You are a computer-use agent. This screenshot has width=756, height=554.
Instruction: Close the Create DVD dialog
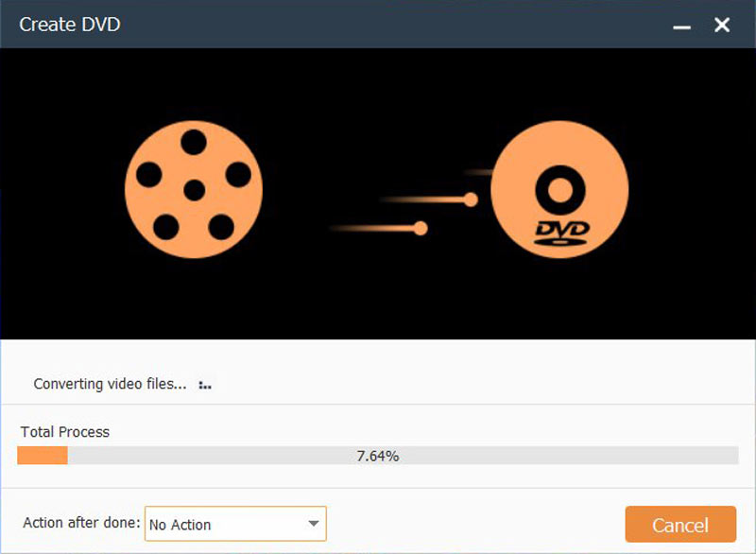tap(722, 25)
